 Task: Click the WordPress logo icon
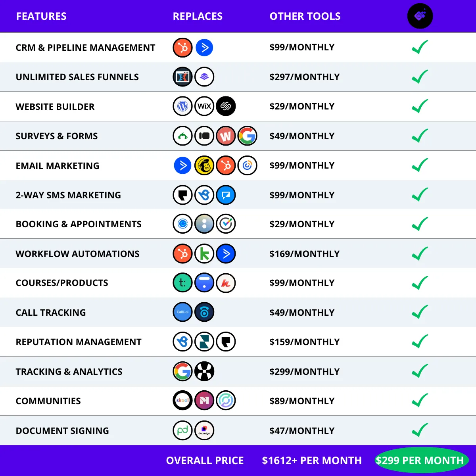tap(183, 106)
